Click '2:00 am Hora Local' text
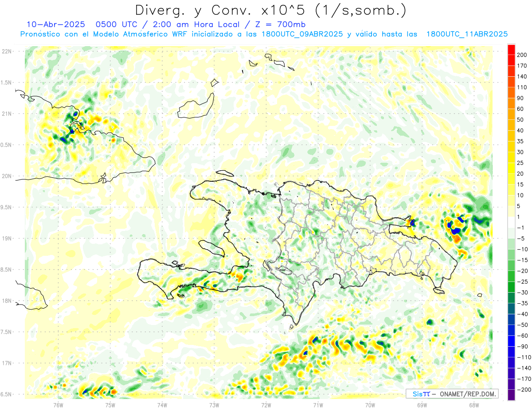Screen dimensions: 532x411 tap(196, 24)
